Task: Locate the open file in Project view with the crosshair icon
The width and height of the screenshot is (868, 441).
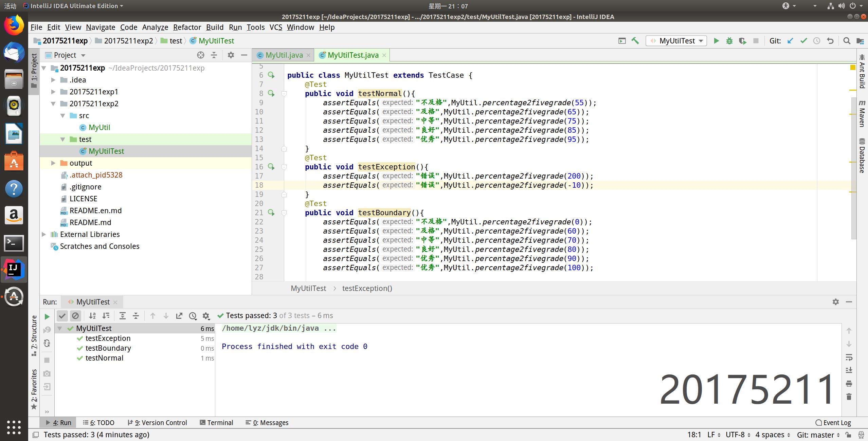Action: pos(201,55)
